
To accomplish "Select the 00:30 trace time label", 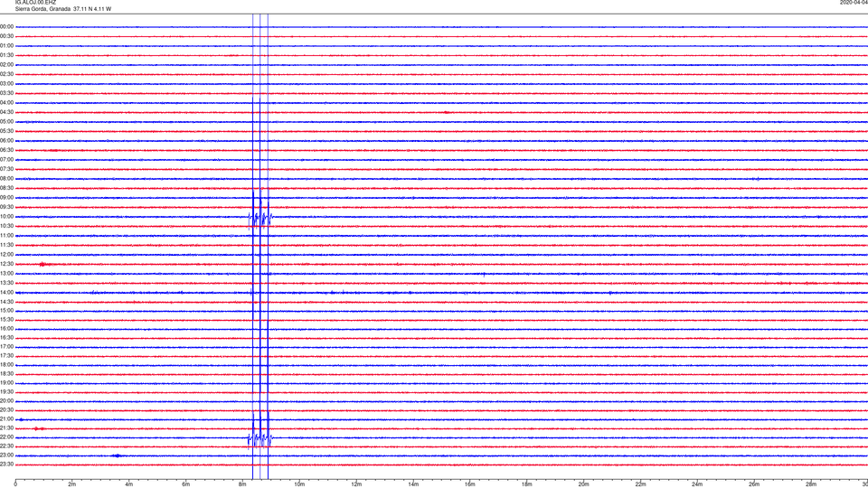I will click(x=6, y=36).
